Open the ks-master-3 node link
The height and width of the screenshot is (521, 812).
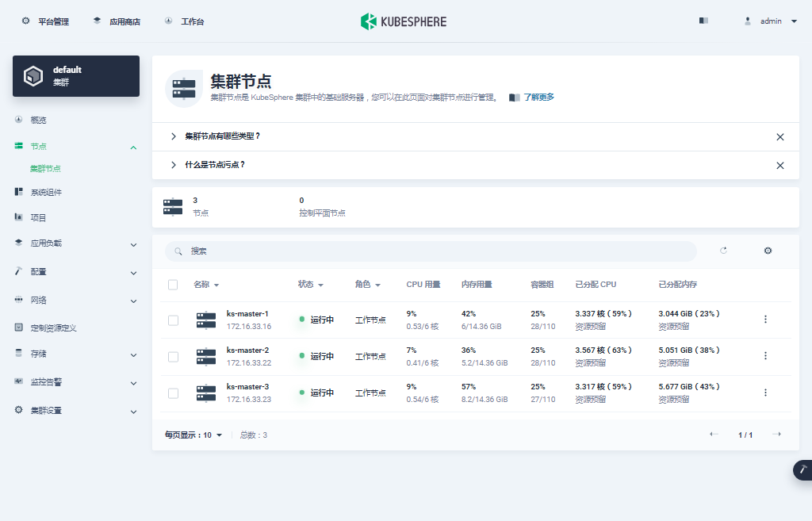[247, 387]
